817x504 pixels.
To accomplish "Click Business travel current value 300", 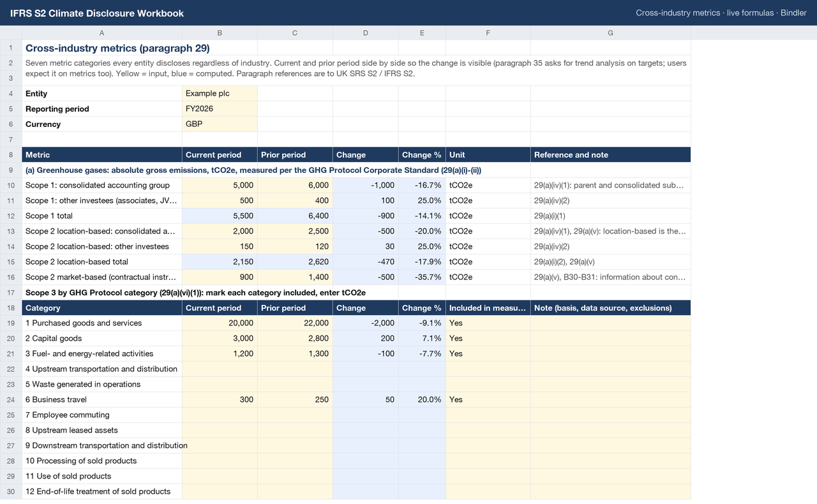I will pos(220,399).
